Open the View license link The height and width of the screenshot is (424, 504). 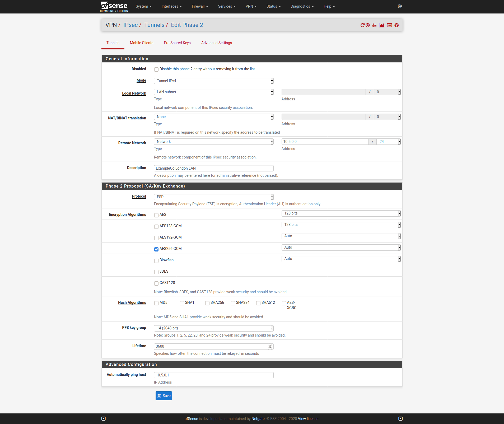309,419
